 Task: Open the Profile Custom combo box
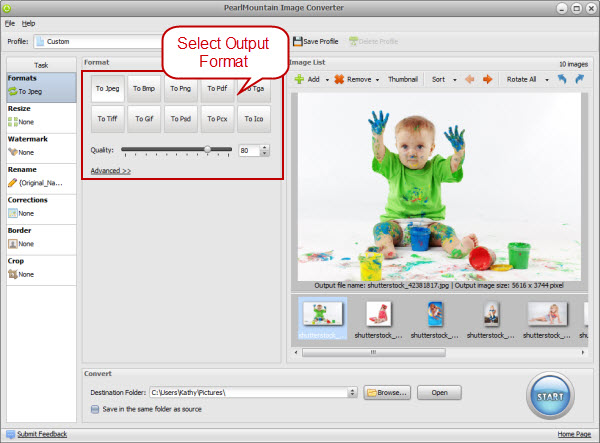[x=99, y=41]
